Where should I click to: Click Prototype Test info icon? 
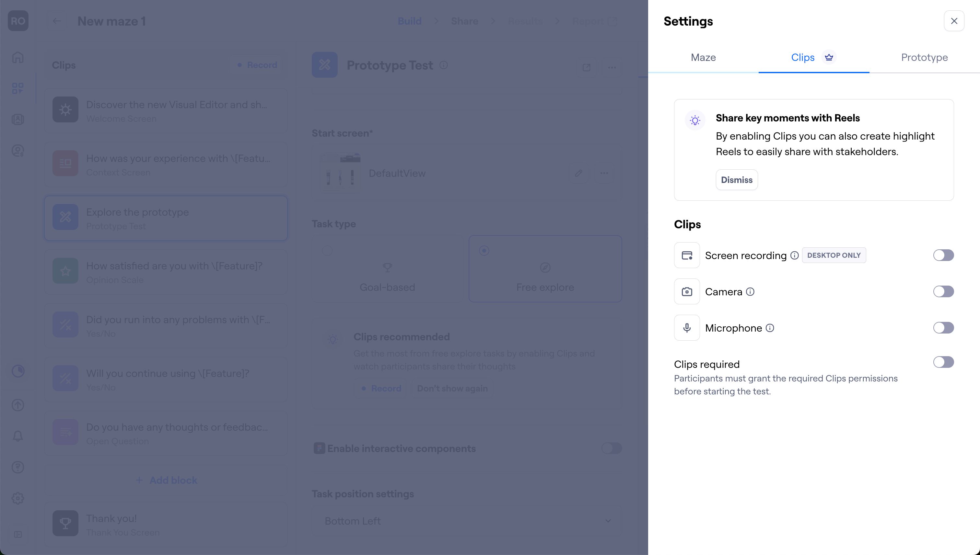[443, 65]
